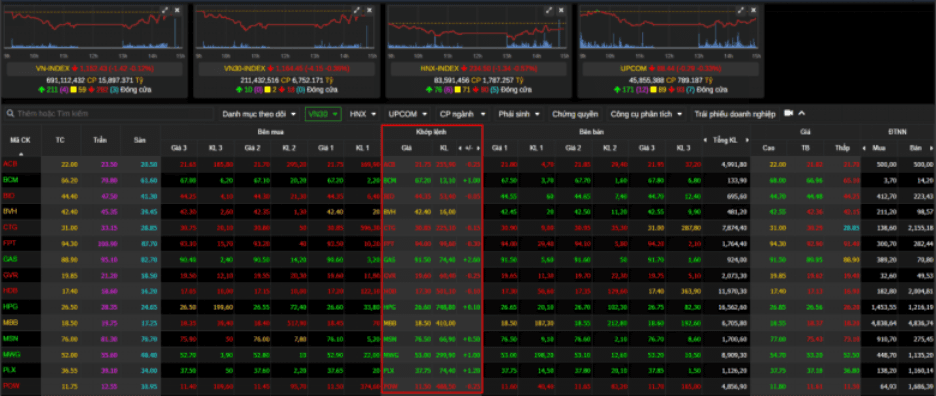Image resolution: width=936 pixels, height=396 pixels.
Task: Select the HDB ticker in Mã CK column
Action: (x=10, y=291)
